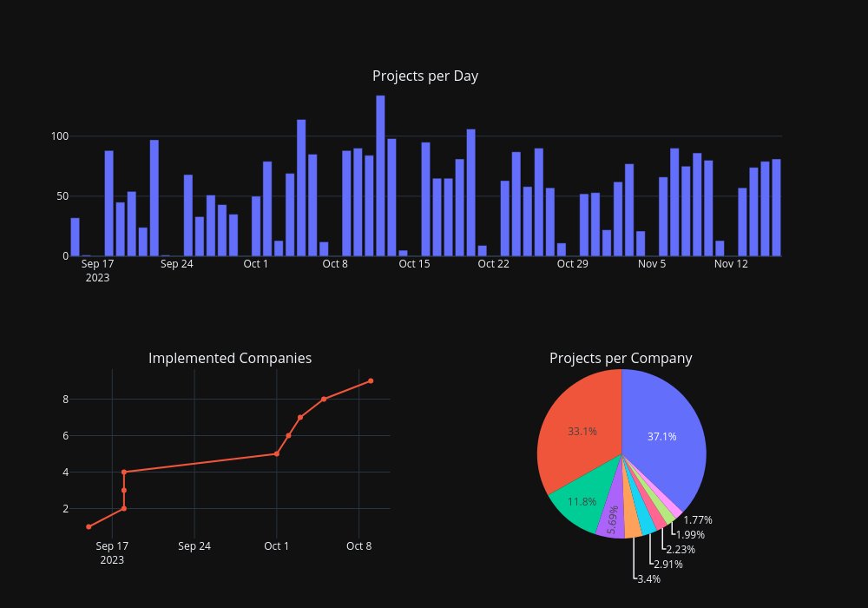Screen dimensions: 868x608
Task: Click the purple 5.69% pie slice
Action: pos(612,519)
